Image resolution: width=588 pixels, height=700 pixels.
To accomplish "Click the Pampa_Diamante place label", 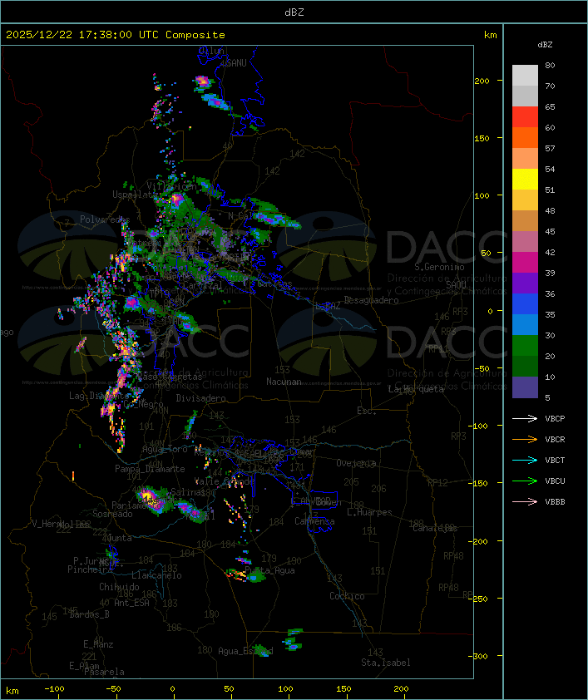I will pos(150,469).
